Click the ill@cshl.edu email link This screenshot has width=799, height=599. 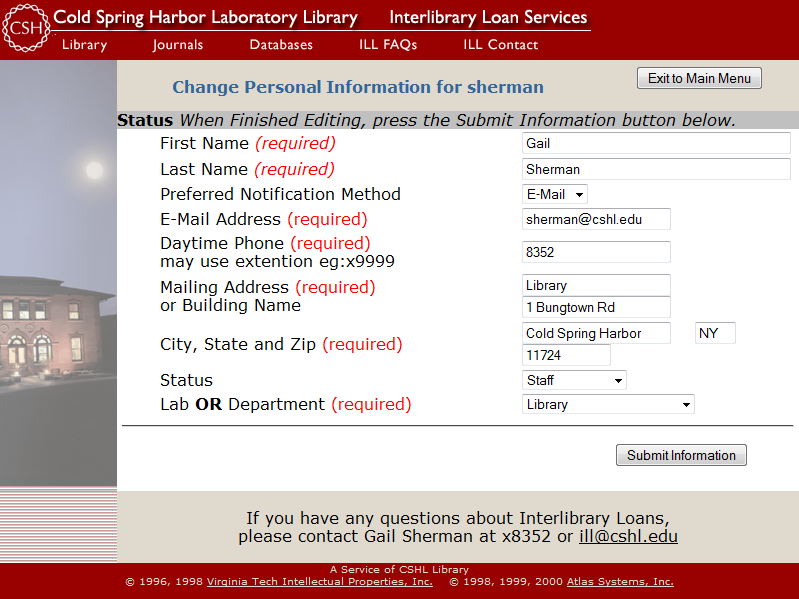(x=628, y=536)
